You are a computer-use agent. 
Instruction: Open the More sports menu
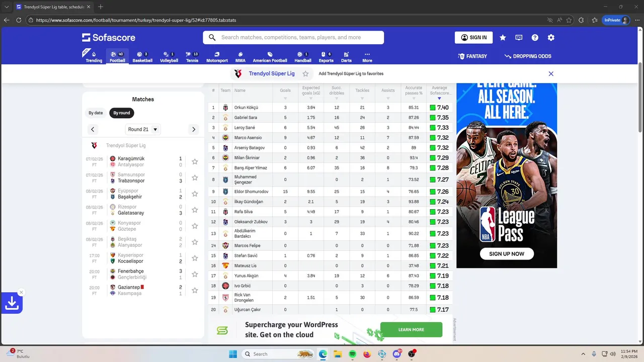(367, 57)
